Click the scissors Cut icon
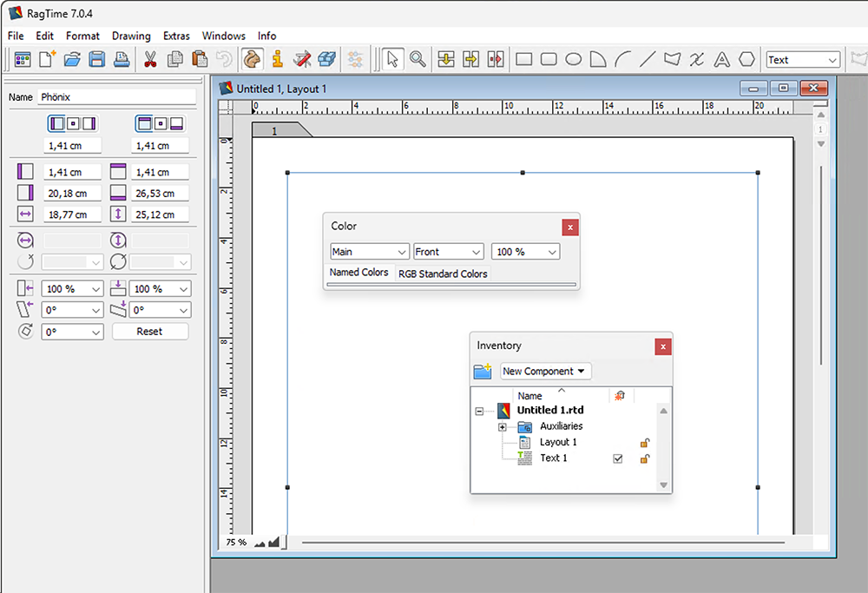 click(149, 60)
